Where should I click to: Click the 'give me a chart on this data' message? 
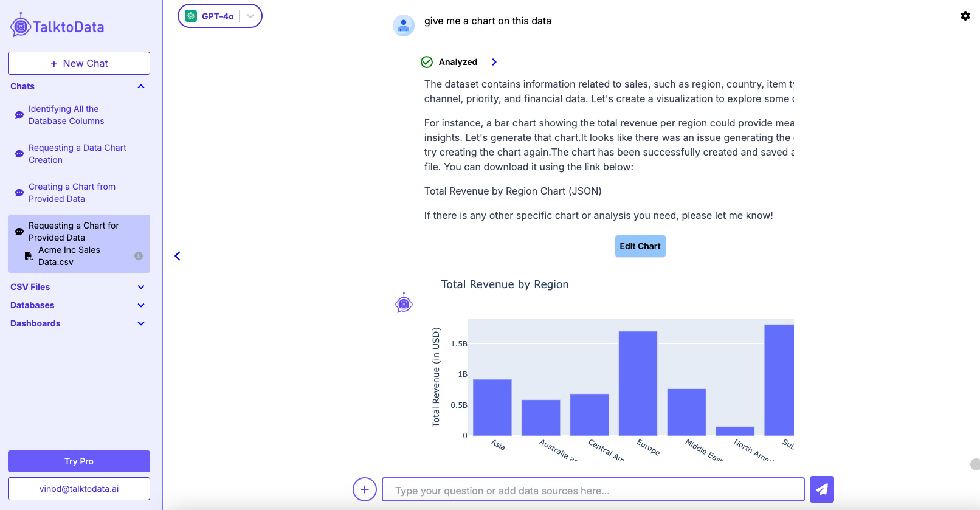tap(488, 21)
